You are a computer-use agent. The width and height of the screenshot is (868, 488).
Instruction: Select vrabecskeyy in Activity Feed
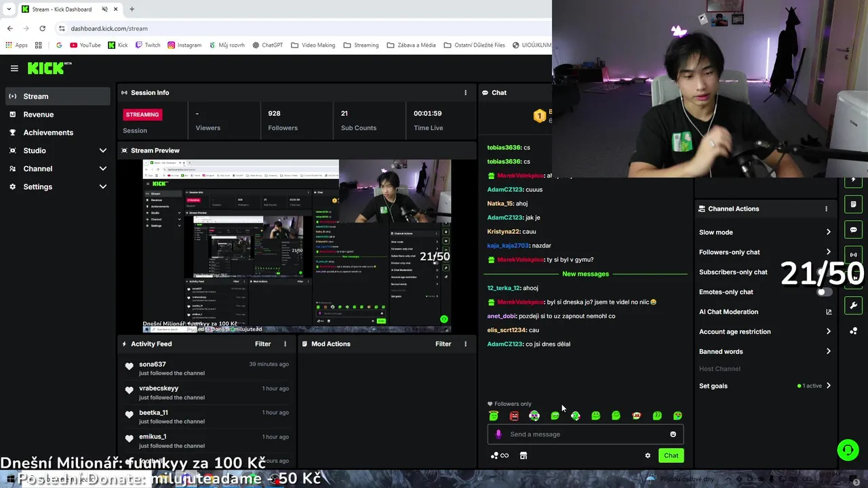(159, 388)
